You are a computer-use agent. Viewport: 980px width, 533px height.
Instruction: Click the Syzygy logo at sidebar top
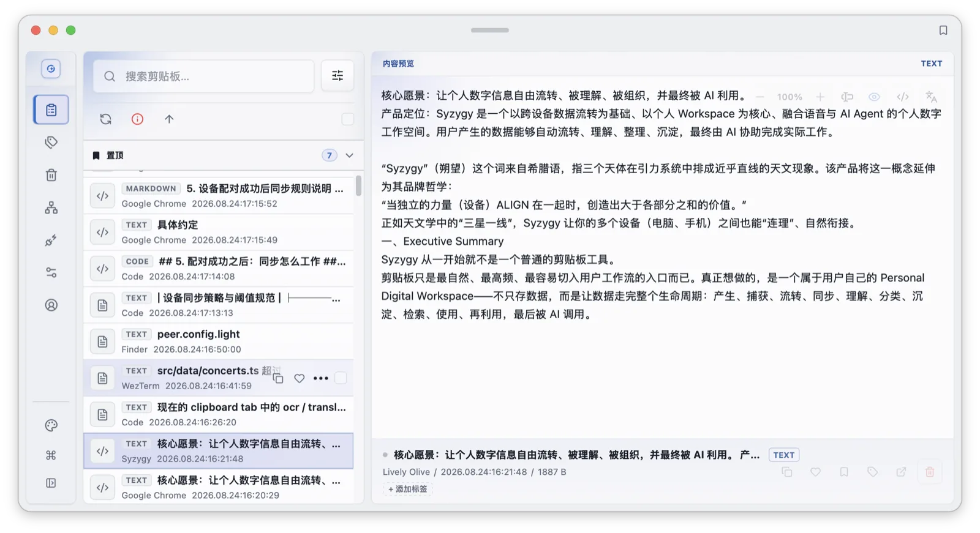[51, 69]
